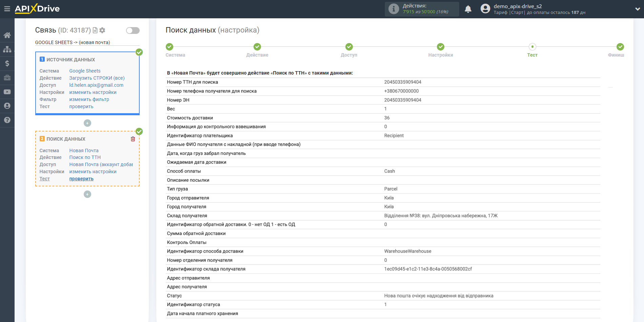Click проверить in search data block
Screen dimensions: 644x322
81,179
